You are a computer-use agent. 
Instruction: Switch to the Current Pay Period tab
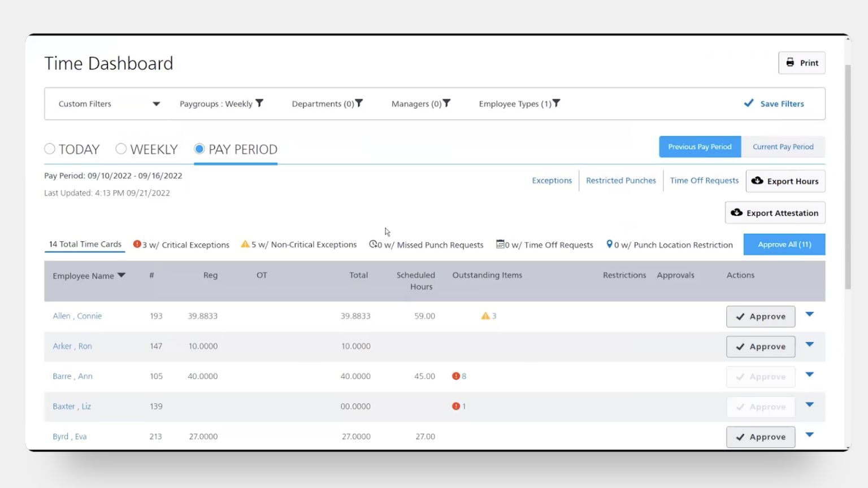click(x=783, y=146)
